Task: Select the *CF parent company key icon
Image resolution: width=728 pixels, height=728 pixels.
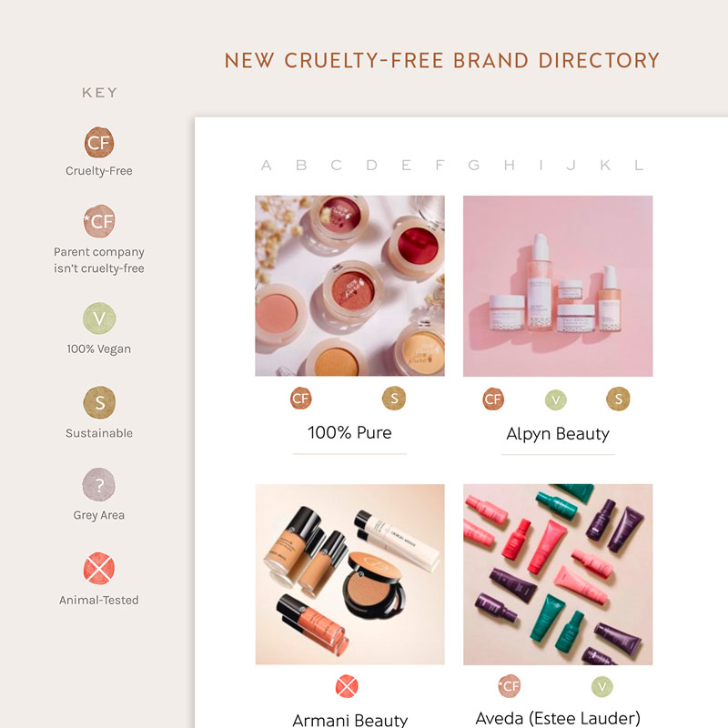Action: [99, 221]
